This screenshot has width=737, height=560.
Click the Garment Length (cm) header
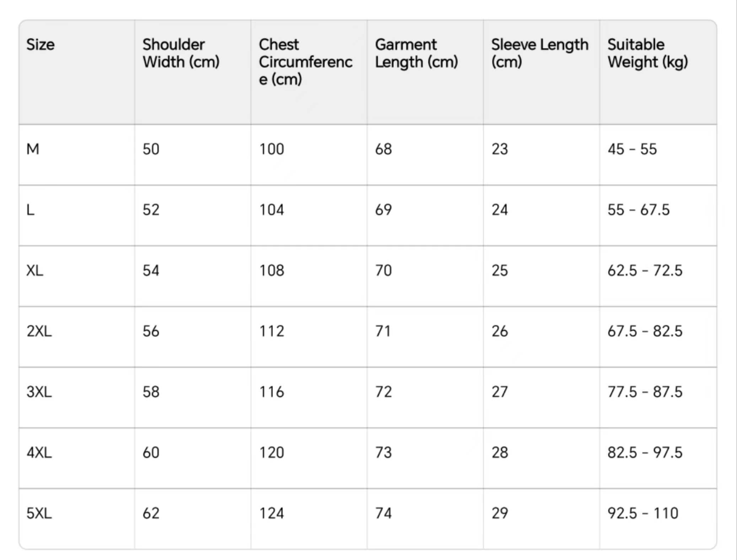416,53
